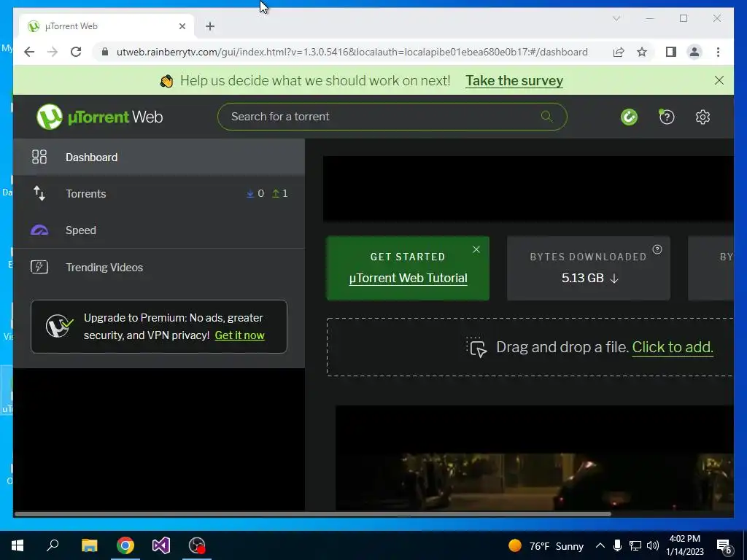Click the Torrents up-down arrows icon

(39, 193)
